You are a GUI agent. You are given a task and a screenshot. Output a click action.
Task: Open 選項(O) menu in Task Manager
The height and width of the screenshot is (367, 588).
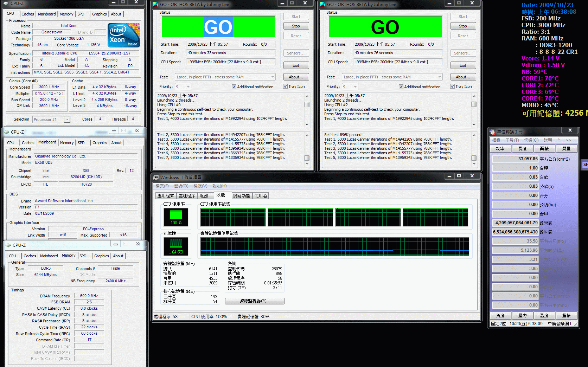click(181, 186)
